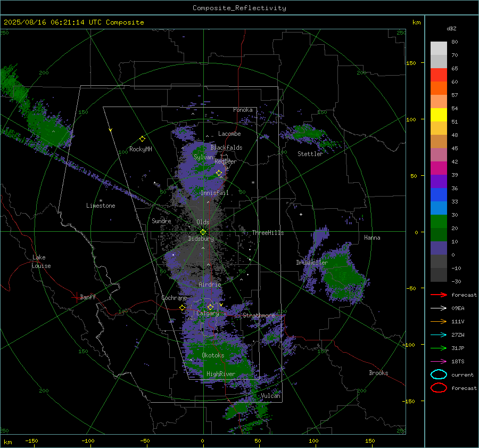Click the Okotoks city label
The width and height of the screenshot is (479, 448).
tap(213, 355)
